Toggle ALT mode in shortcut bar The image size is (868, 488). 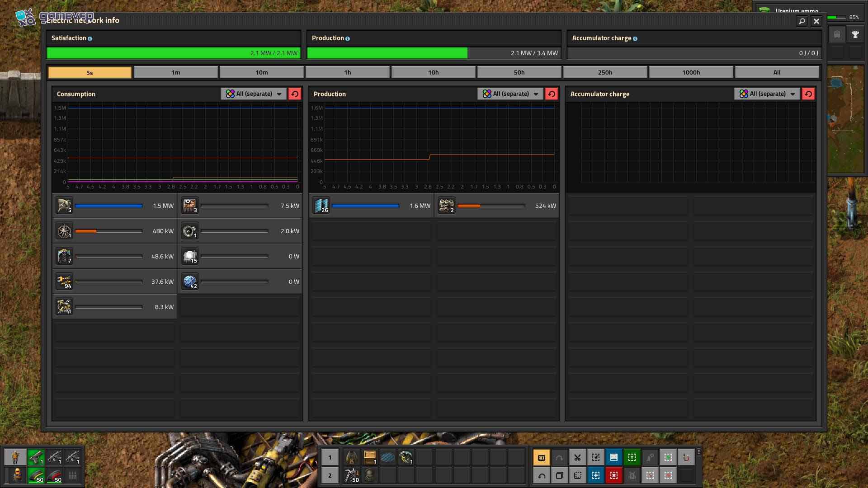541,457
